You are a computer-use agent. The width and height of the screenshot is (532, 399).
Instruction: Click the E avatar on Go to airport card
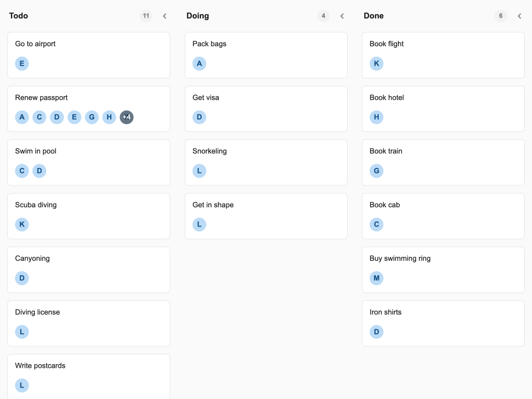pos(22,63)
